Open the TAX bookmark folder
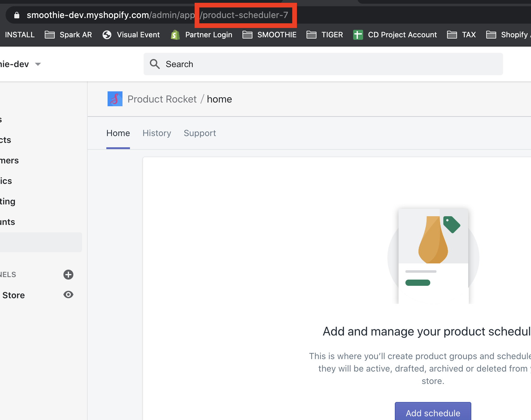 [461, 35]
